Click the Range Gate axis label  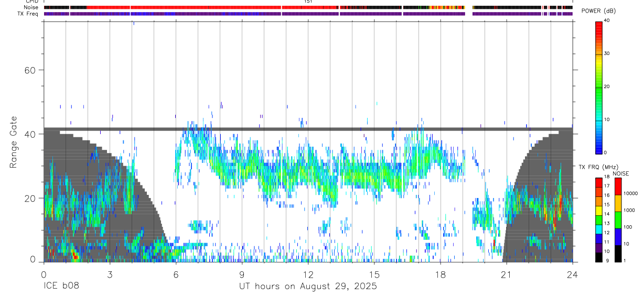(x=14, y=142)
